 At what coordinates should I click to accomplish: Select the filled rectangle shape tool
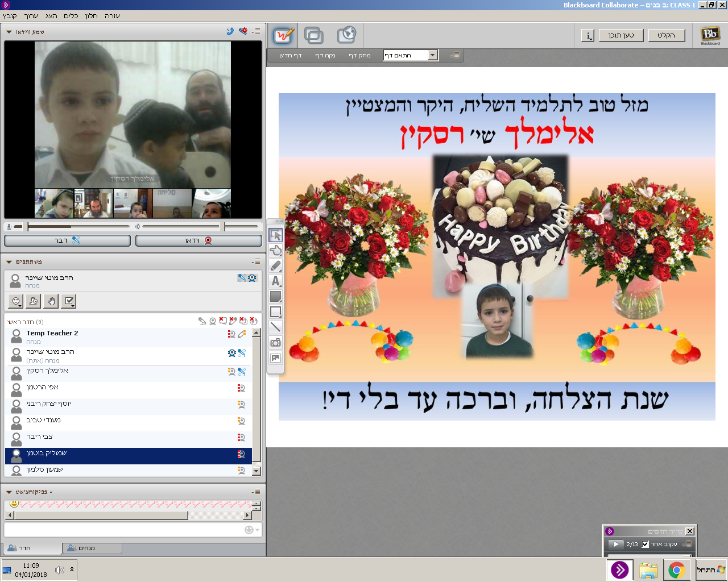tap(275, 296)
